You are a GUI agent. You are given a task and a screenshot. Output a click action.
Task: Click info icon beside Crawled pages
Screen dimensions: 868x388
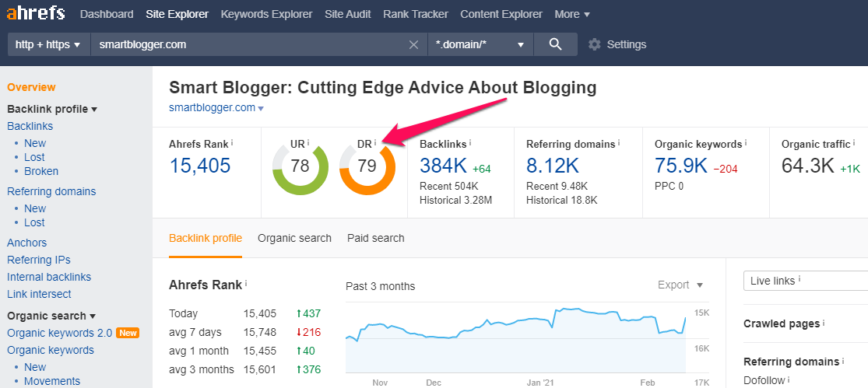click(824, 322)
